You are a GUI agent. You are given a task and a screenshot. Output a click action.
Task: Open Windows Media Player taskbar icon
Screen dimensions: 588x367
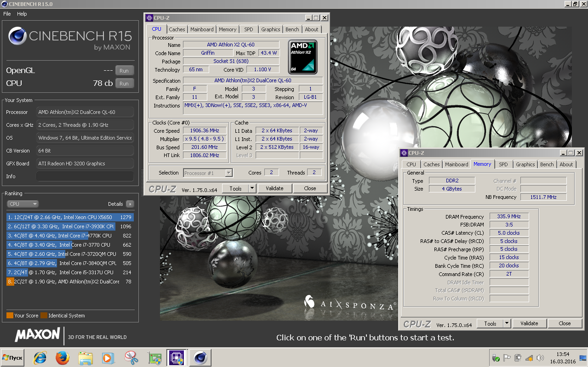[x=108, y=357]
